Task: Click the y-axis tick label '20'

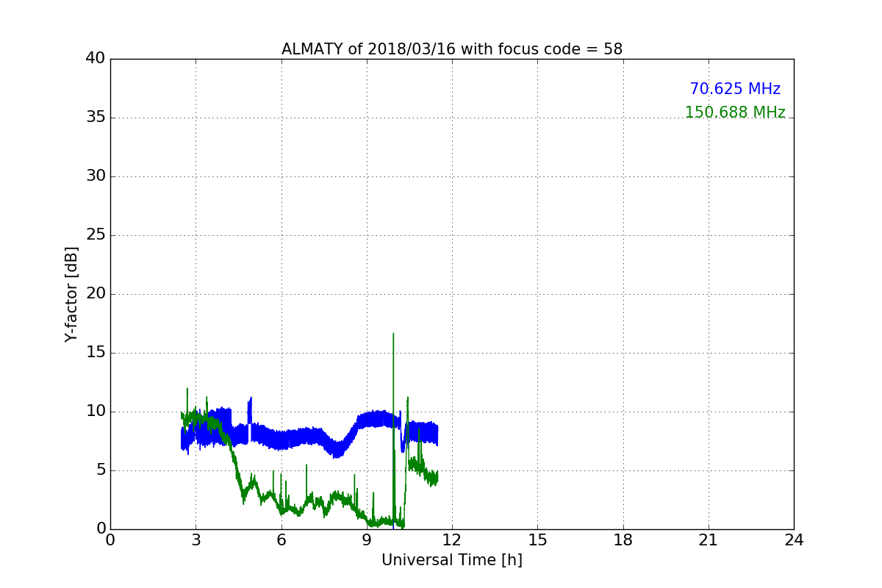Action: pyautogui.click(x=96, y=294)
